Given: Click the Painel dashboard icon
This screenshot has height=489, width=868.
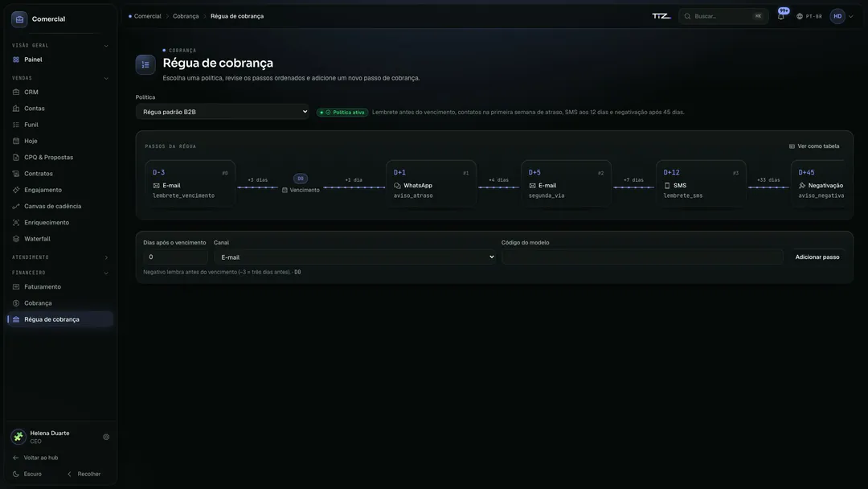Looking at the screenshot, I should [x=16, y=60].
